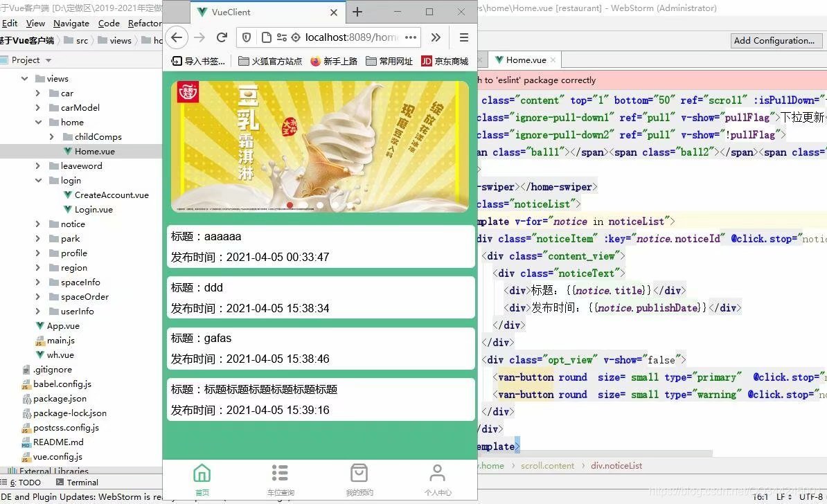The image size is (827, 504).
Task: Tap the 个人中心 person icon
Action: [x=437, y=474]
